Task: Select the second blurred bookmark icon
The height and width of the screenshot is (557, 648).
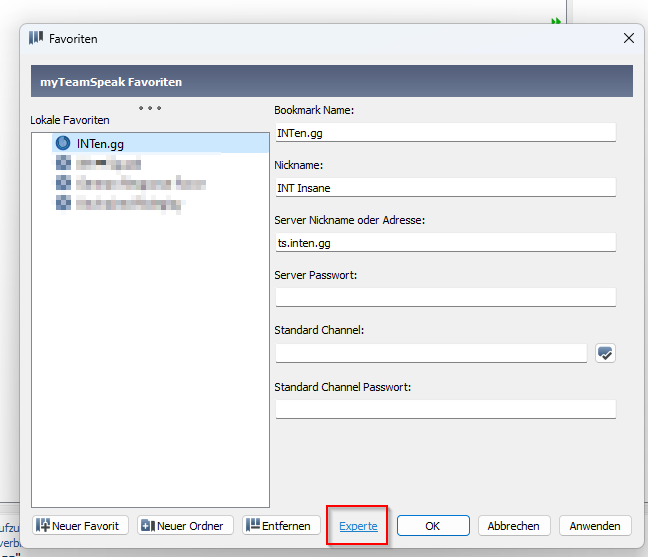Action: 64,163
